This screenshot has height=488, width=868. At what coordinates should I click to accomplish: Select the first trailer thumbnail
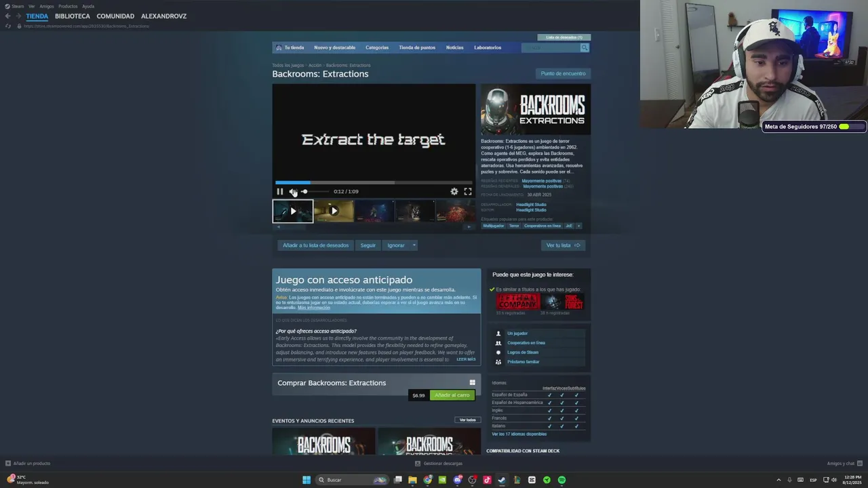[293, 211]
